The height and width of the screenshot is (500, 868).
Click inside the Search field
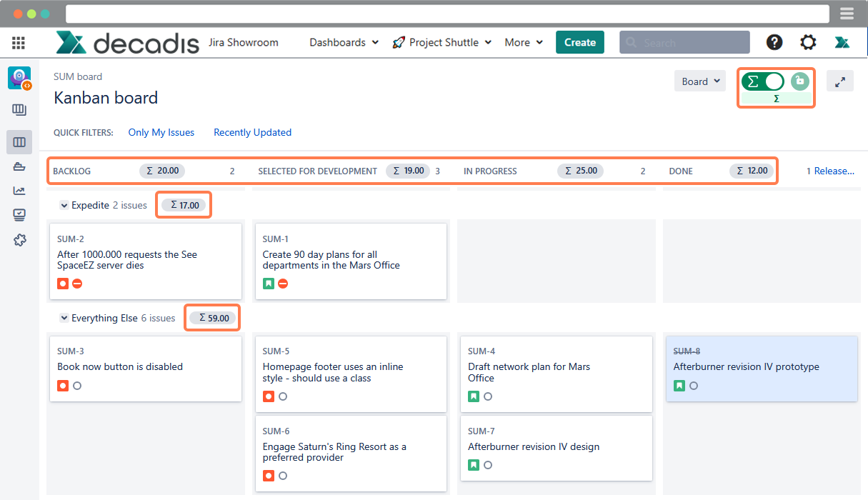click(684, 42)
